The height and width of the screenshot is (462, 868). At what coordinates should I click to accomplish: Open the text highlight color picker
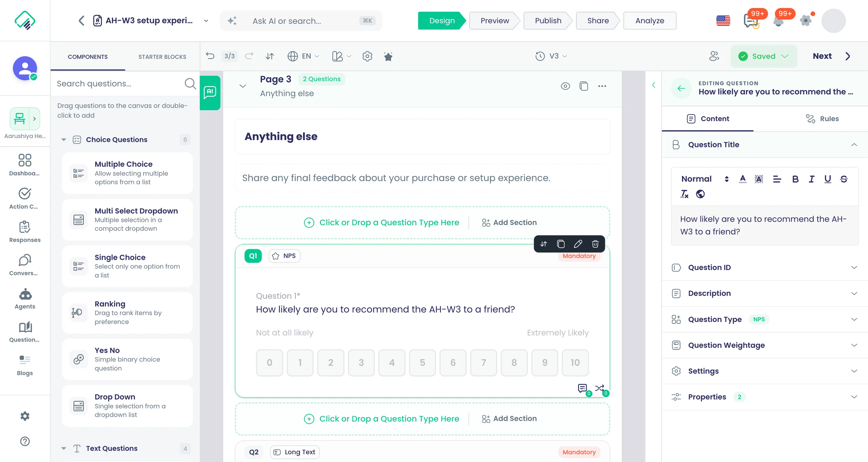pyautogui.click(x=759, y=179)
